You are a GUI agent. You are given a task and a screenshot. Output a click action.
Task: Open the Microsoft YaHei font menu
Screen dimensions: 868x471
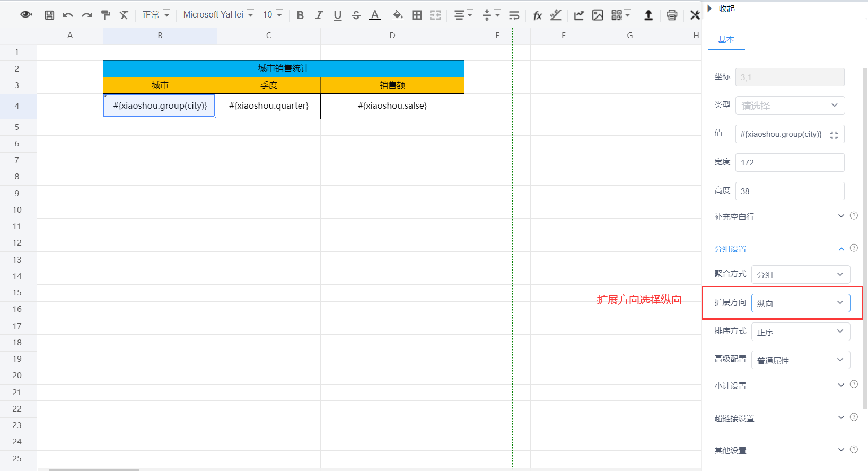click(218, 15)
